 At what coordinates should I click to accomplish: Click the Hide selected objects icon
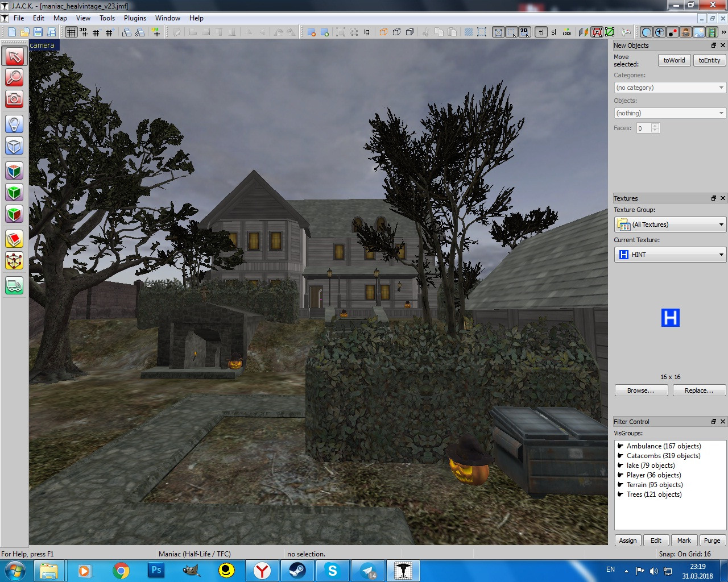tap(383, 32)
